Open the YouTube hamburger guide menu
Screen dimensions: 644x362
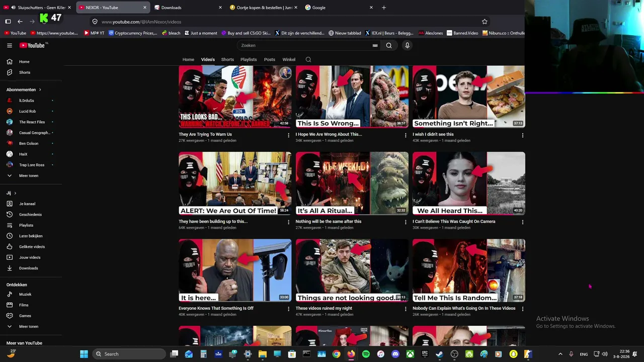tap(10, 45)
